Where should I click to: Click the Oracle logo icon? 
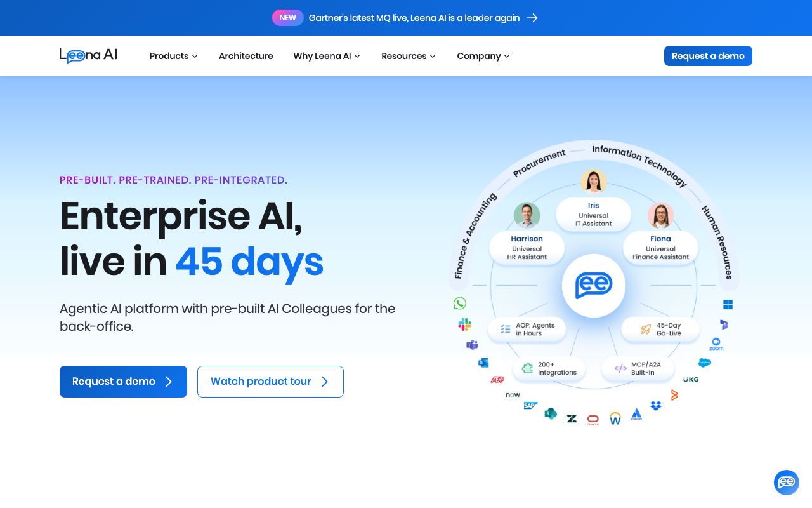593,420
